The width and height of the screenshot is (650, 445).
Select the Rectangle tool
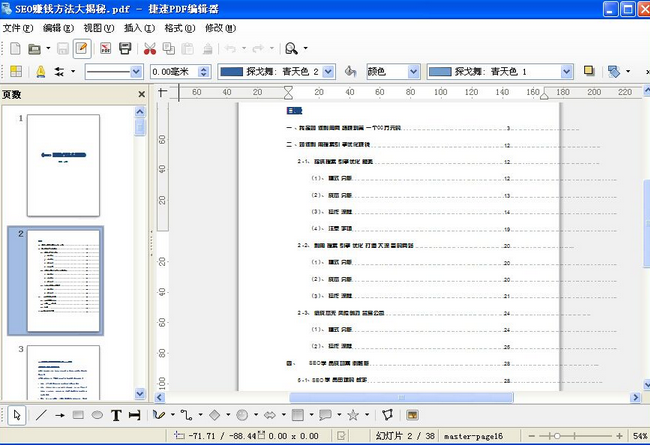(78, 415)
